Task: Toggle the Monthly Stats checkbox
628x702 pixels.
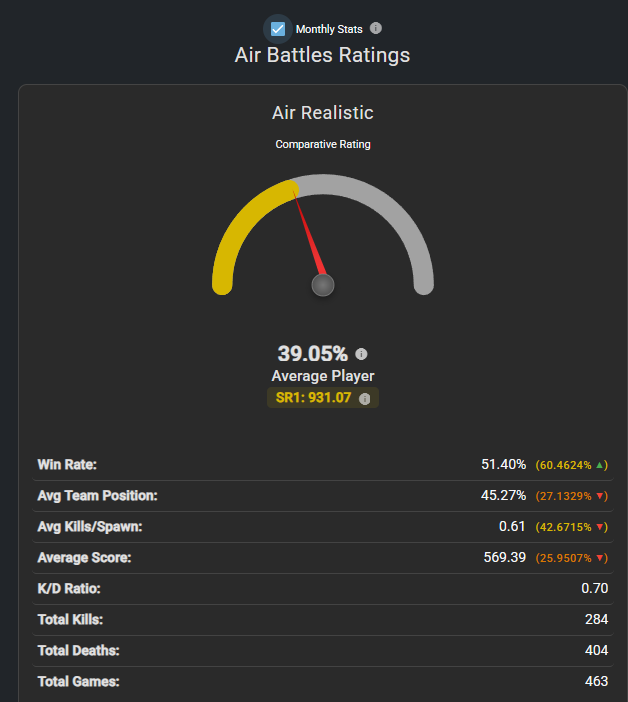Action: [x=278, y=29]
